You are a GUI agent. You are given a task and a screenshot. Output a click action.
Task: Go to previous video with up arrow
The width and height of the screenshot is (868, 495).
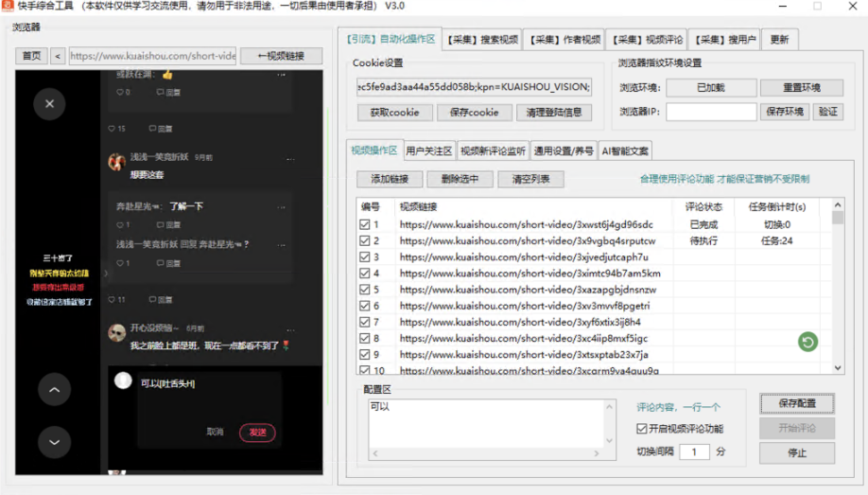54,390
